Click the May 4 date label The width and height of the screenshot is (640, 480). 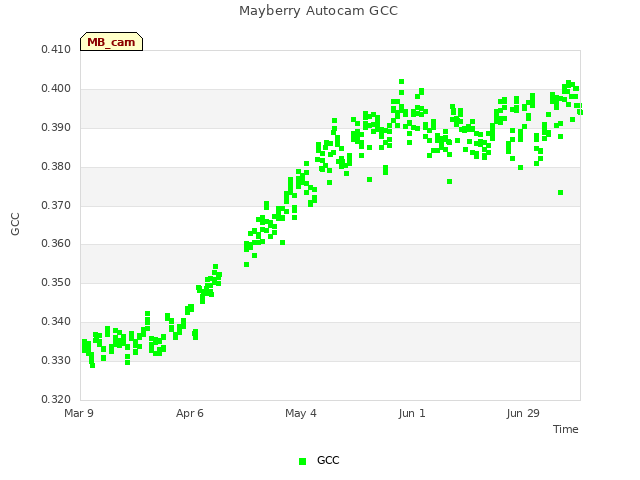coord(301,413)
